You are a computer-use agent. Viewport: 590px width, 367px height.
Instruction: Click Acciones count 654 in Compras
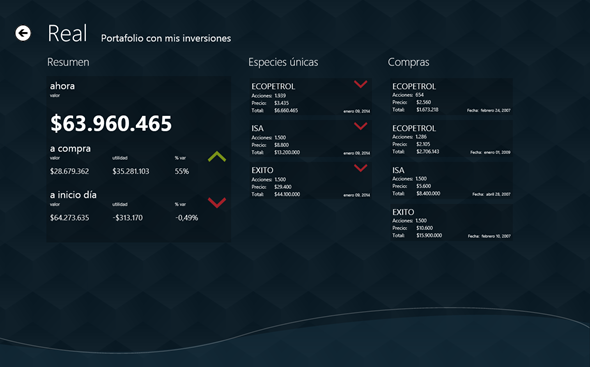coord(420,95)
